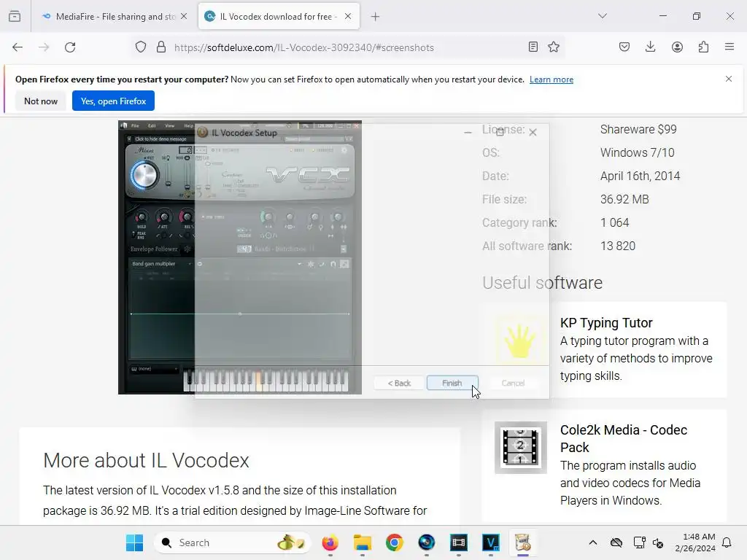Click Yes, open Firefox button
Screen dimensions: 747x560
pos(113,101)
